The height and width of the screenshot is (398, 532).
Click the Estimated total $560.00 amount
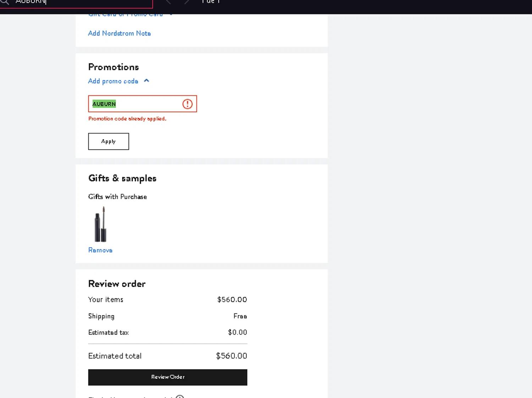tap(231, 356)
